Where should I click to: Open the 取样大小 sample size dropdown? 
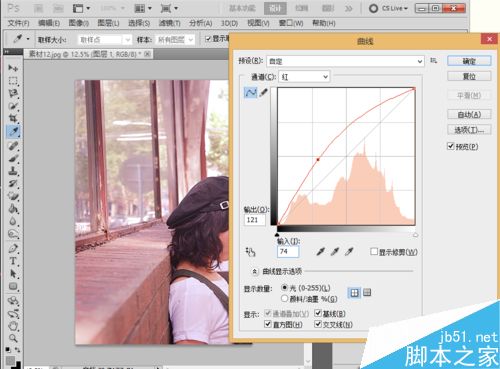pyautogui.click(x=105, y=40)
